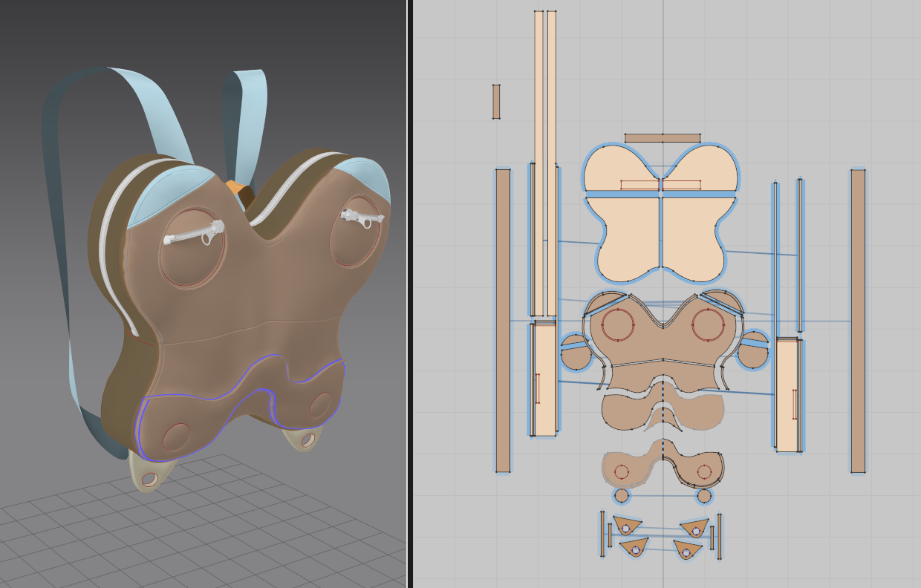921x588 pixels.
Task: Select the lower-left triangular tab pattern
Action: pos(634,548)
